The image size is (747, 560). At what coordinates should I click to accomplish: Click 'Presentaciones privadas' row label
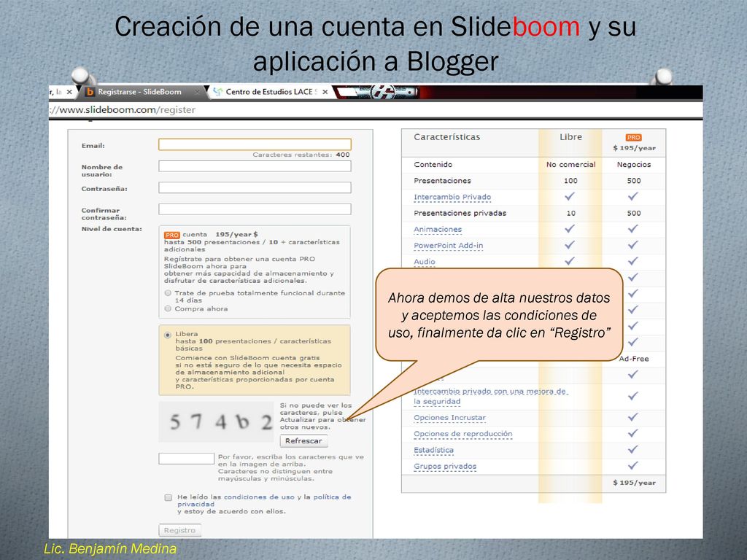click(x=460, y=214)
